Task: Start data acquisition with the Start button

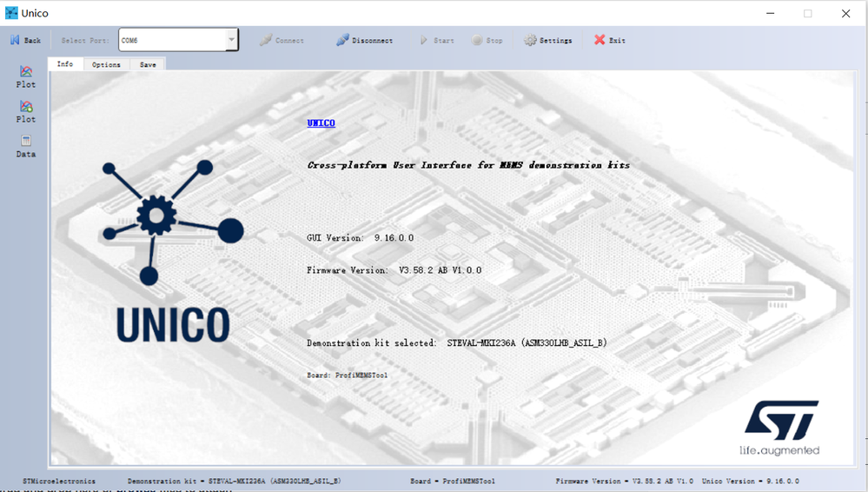Action: (x=437, y=41)
